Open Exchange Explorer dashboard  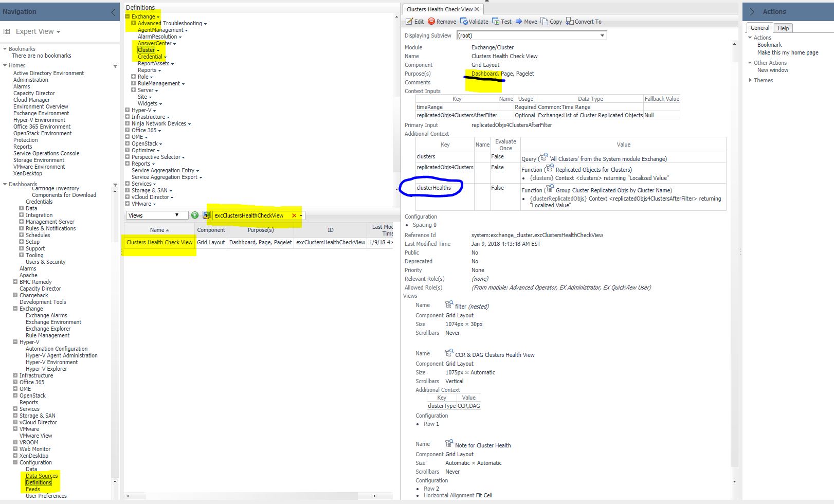(48, 329)
